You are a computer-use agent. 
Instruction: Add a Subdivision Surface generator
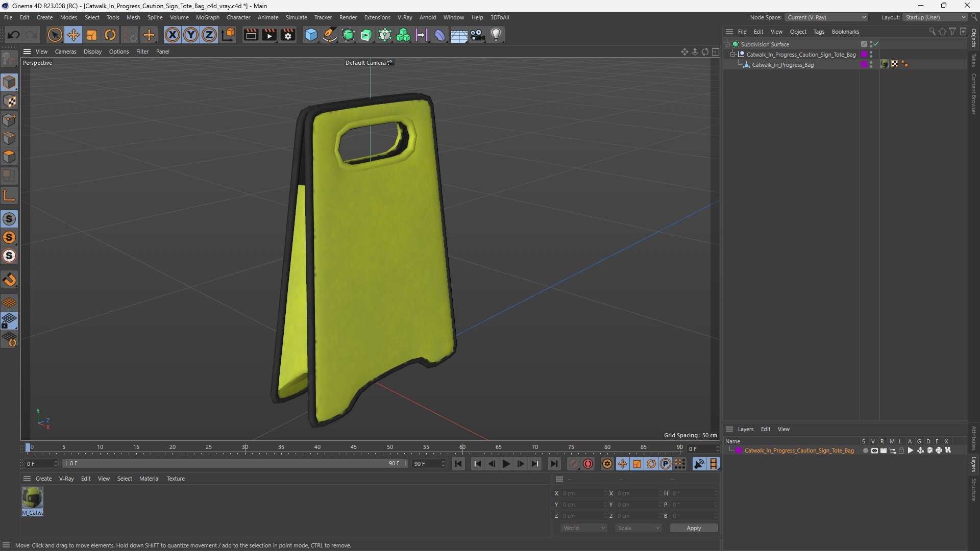(348, 35)
